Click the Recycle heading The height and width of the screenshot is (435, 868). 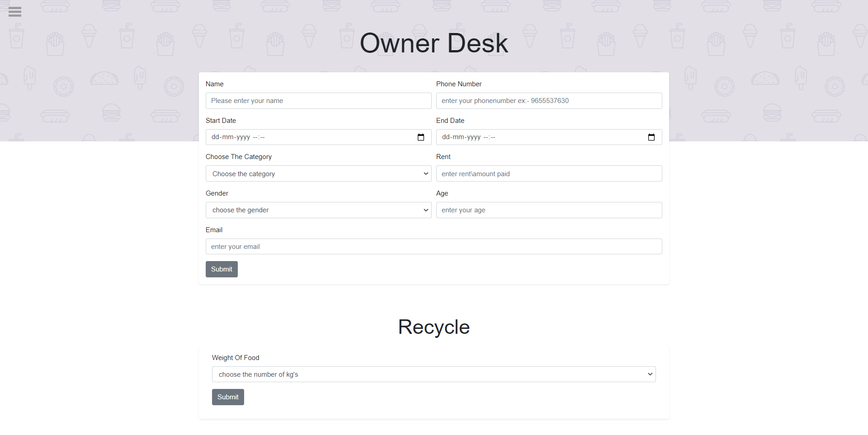[x=434, y=327]
